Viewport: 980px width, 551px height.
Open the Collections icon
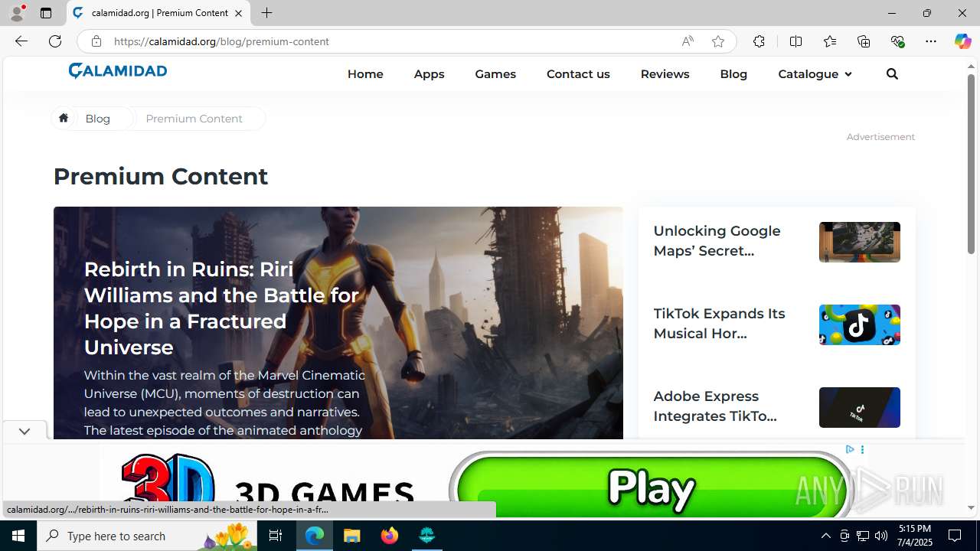tap(864, 41)
